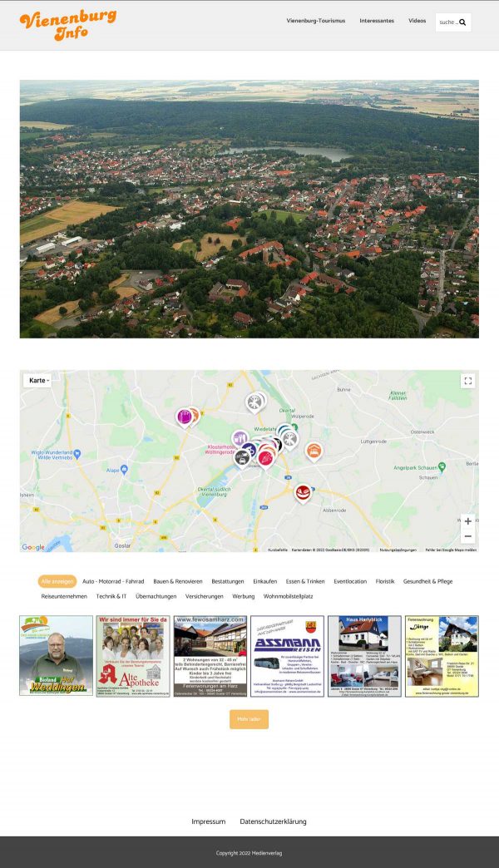Screen dimensions: 499x868
Task: Open the Karte map type dropdown
Action: coord(38,381)
